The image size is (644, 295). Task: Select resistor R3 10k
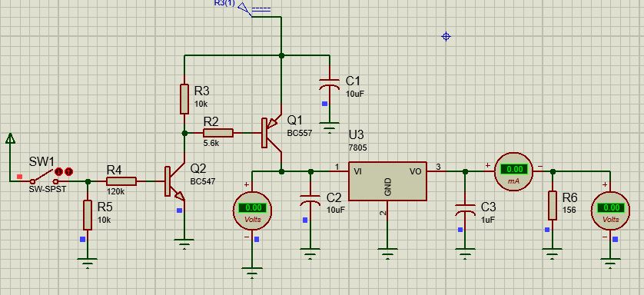click(184, 99)
